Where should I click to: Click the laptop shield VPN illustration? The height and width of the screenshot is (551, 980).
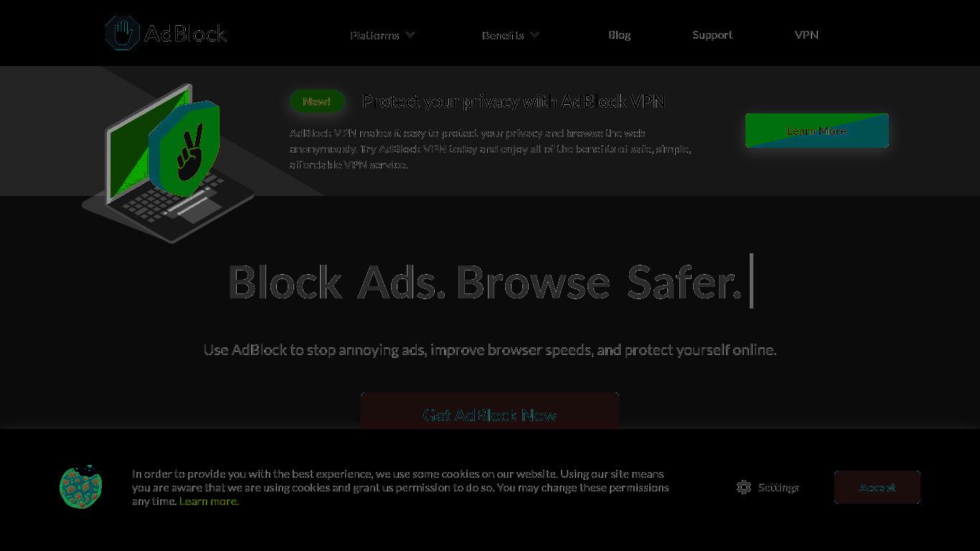[x=169, y=163]
